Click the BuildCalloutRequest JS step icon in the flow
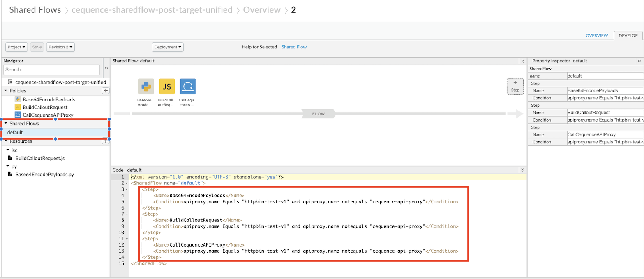The width and height of the screenshot is (644, 279). pos(166,86)
